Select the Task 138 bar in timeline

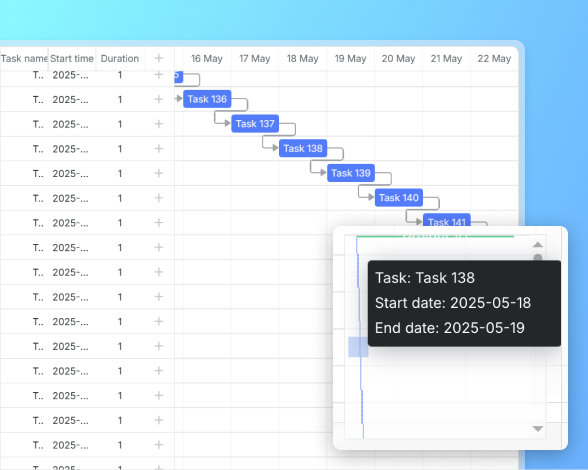pyautogui.click(x=303, y=149)
